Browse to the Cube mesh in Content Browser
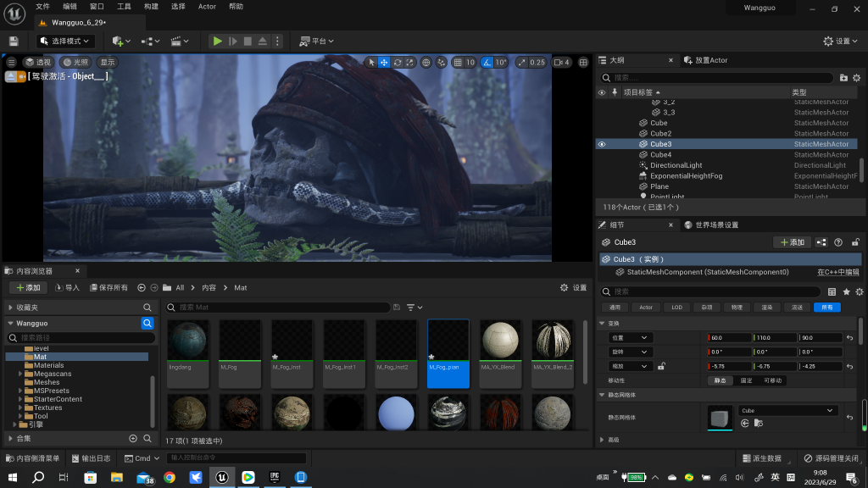Screen dimensions: 868x488 click(x=759, y=424)
